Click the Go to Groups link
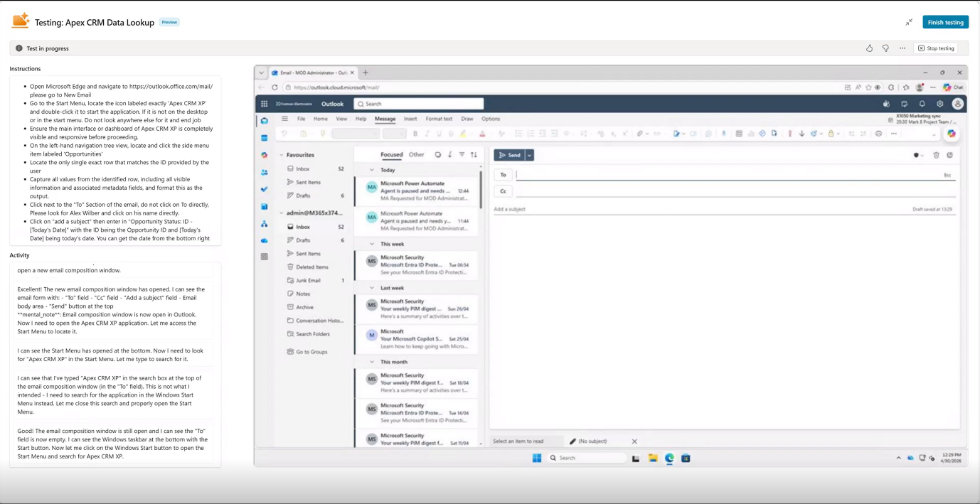The image size is (980, 504). tap(311, 352)
